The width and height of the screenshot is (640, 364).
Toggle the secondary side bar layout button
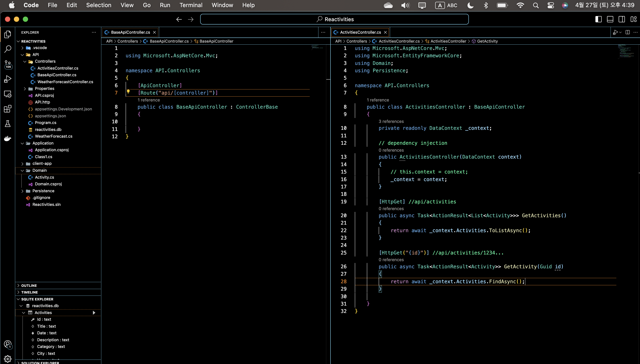click(x=622, y=19)
